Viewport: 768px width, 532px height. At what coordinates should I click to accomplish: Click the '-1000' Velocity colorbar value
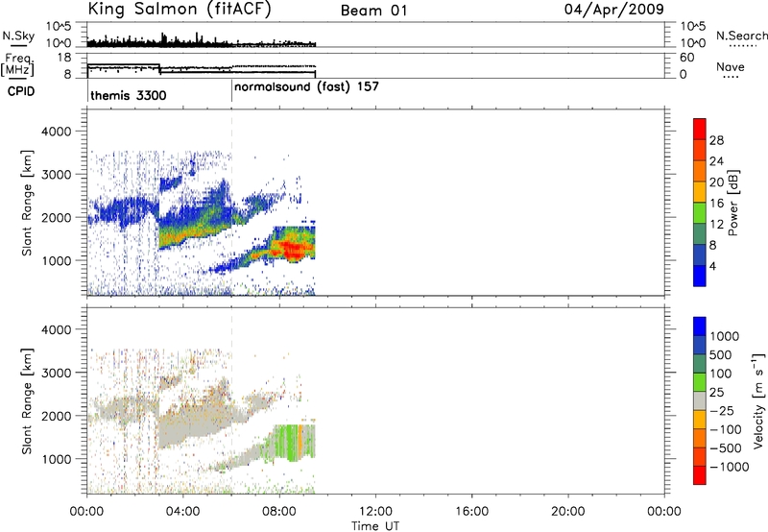729,467
